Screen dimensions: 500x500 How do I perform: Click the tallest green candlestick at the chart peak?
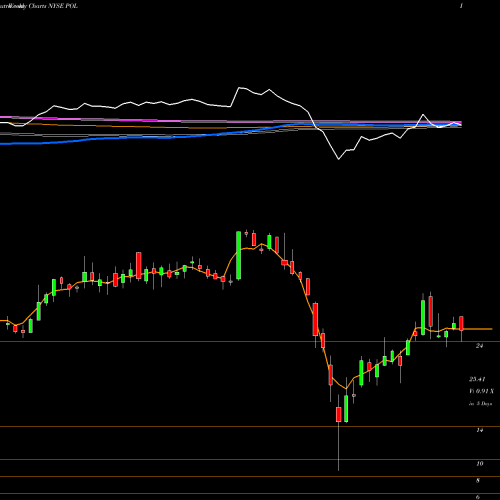tap(238, 255)
